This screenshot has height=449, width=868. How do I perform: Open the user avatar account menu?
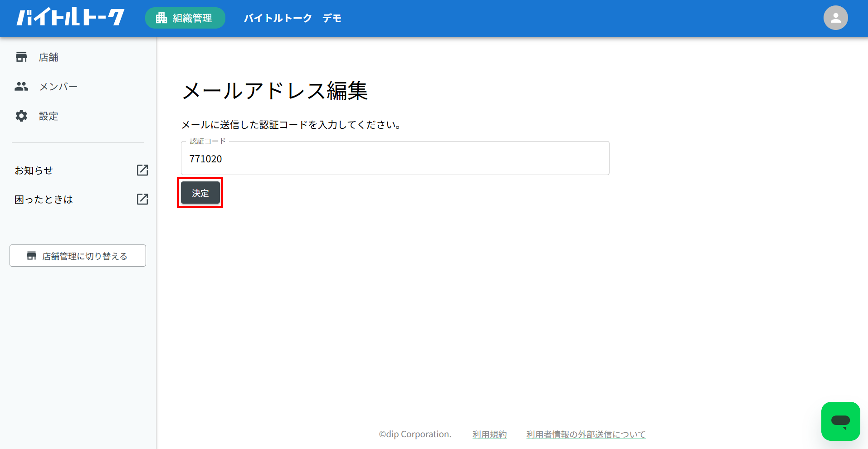click(835, 18)
